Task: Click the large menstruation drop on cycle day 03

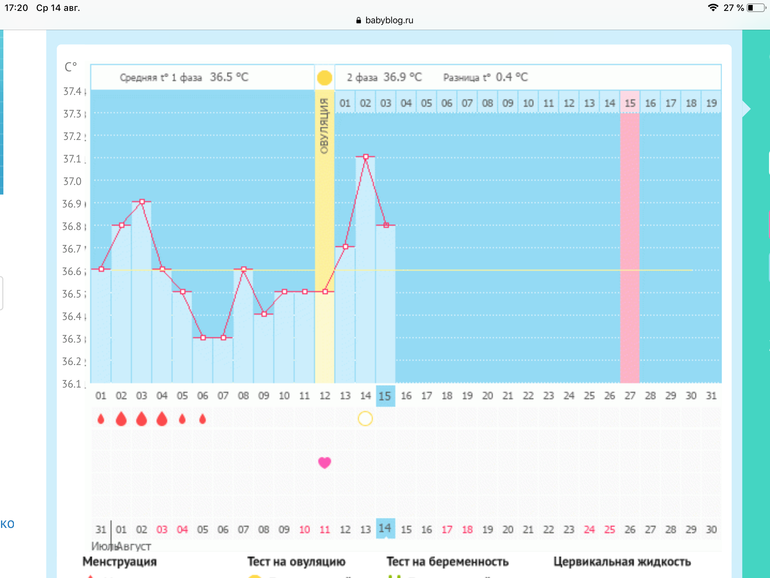Action: point(142,419)
